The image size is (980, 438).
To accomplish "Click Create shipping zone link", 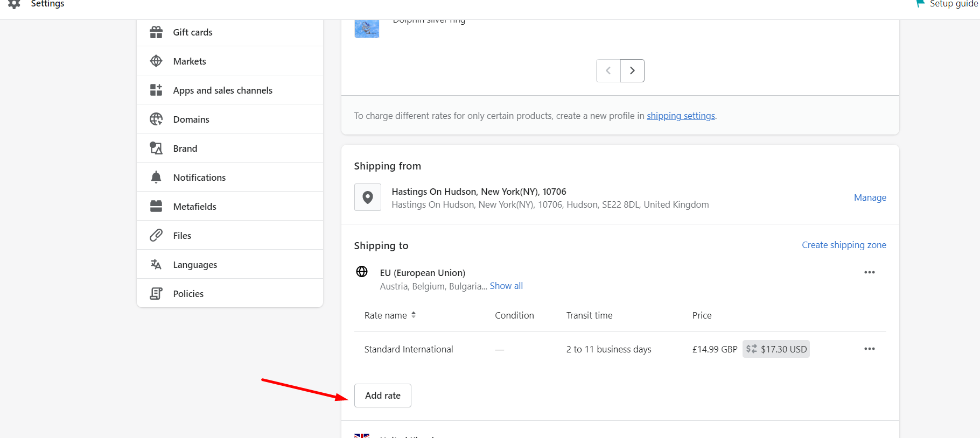I will [x=844, y=245].
